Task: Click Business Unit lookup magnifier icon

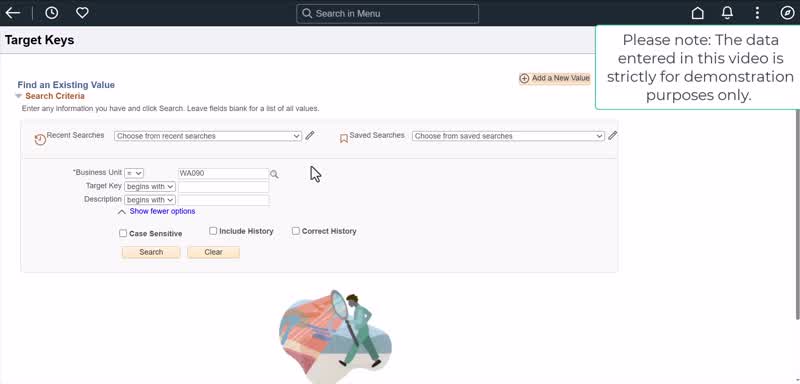Action: [274, 174]
